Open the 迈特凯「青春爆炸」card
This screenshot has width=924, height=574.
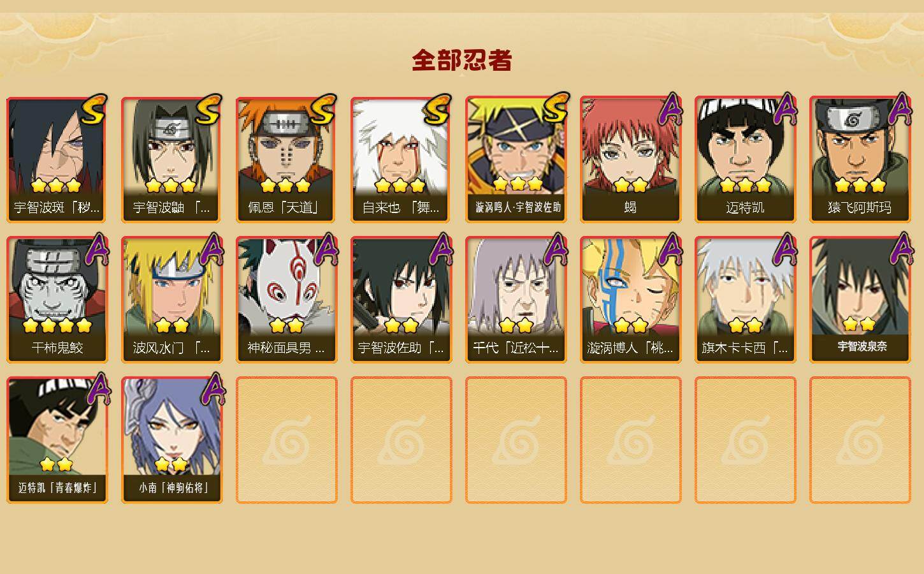click(57, 440)
